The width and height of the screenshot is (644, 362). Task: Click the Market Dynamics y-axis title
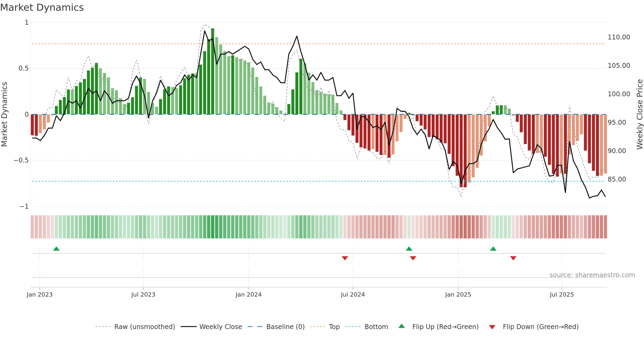point(4,114)
